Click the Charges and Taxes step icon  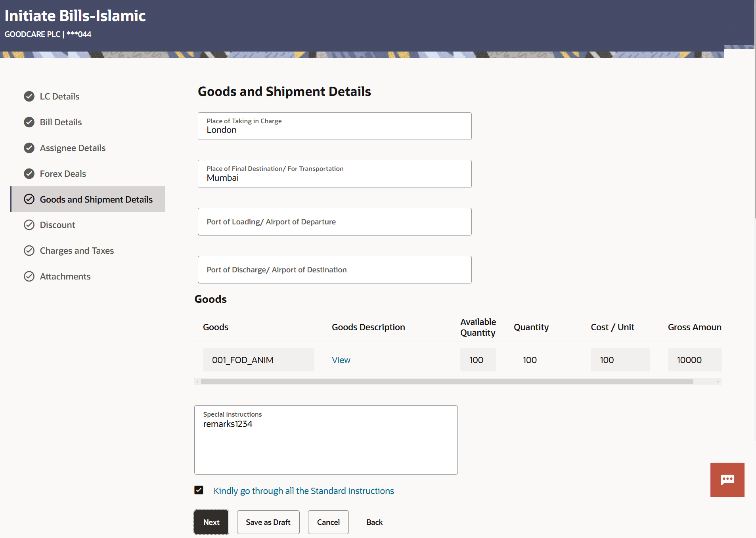coord(29,251)
